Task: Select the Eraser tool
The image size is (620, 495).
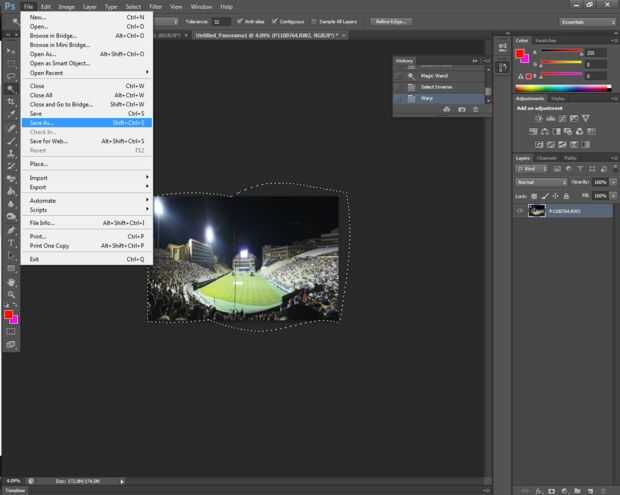Action: pos(11,179)
